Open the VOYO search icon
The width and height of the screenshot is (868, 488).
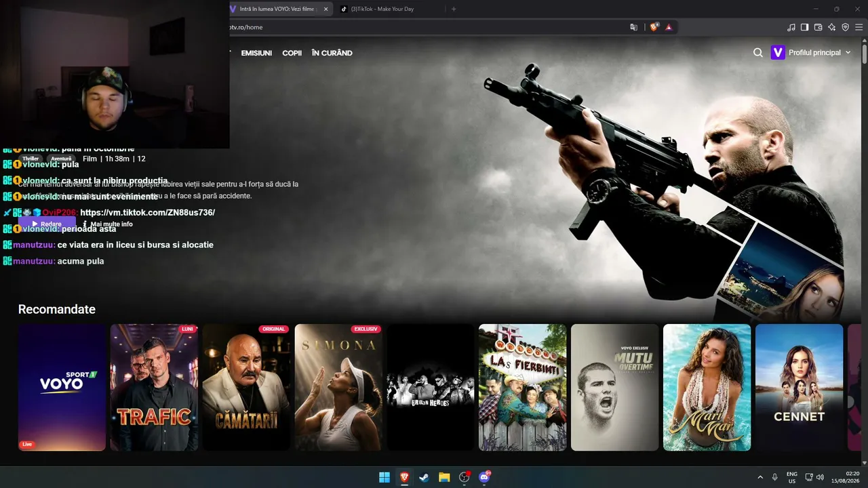(758, 52)
